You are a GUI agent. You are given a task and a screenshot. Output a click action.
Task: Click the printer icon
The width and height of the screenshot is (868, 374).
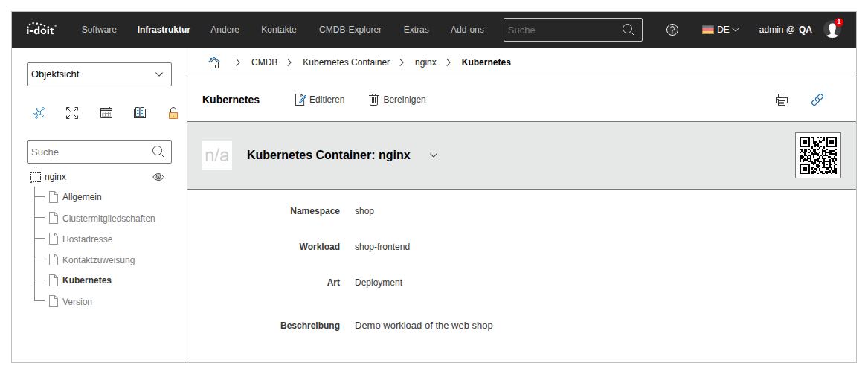tap(782, 100)
